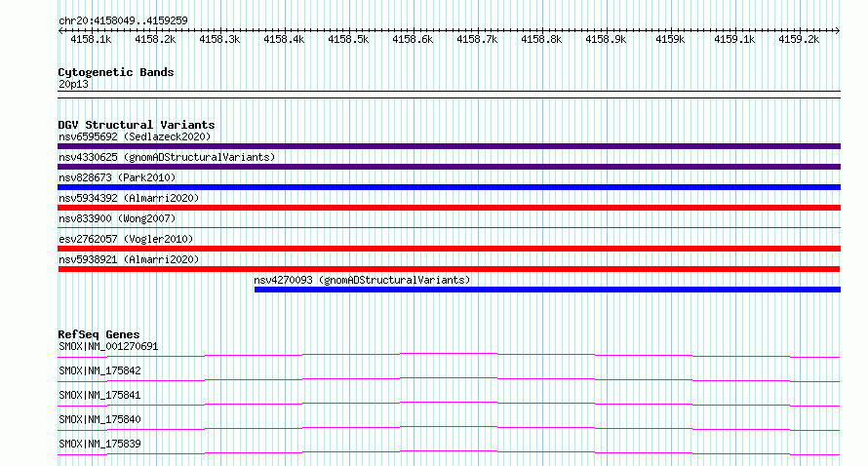Click the 4158.1k ruler tick label

(91, 39)
